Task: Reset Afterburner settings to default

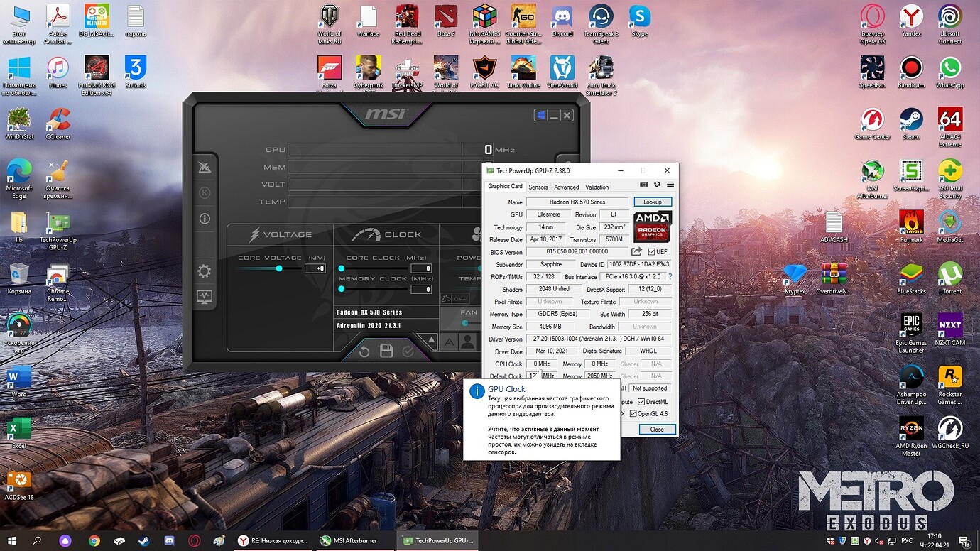Action: pyautogui.click(x=364, y=351)
